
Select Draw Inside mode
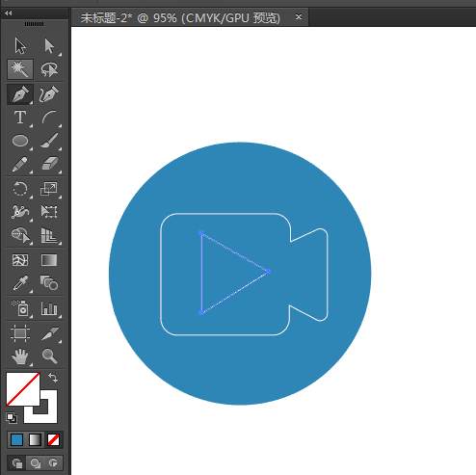(x=53, y=462)
